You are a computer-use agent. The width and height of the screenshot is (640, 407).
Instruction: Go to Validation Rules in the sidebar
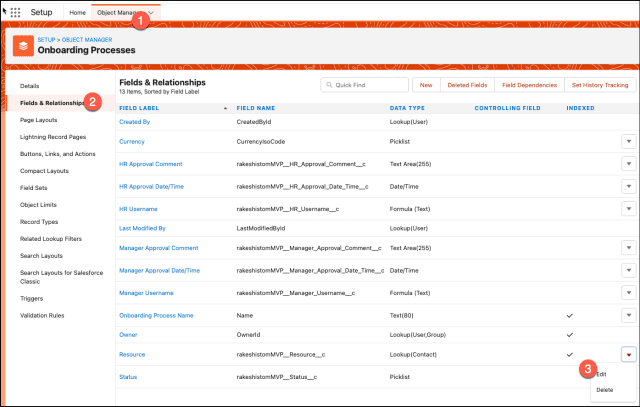click(41, 316)
